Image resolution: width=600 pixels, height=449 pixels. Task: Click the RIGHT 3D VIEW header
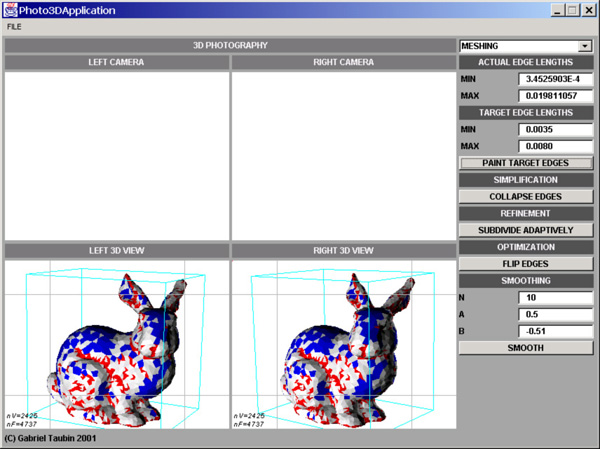(344, 251)
